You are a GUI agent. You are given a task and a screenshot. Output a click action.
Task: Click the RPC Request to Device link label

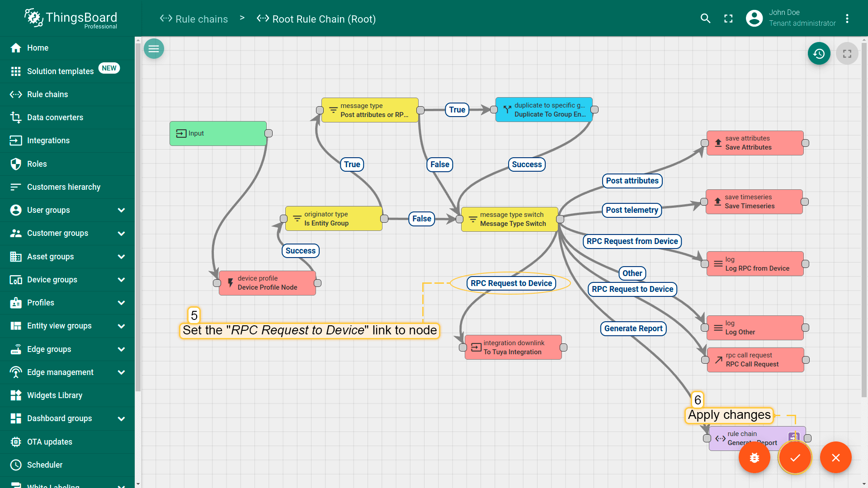[511, 283]
